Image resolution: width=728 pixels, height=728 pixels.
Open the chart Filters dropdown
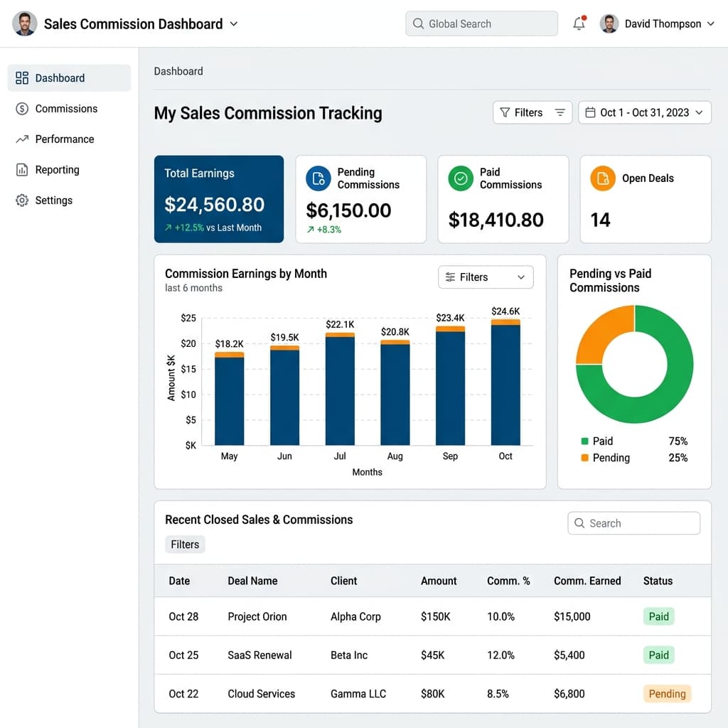click(x=486, y=277)
